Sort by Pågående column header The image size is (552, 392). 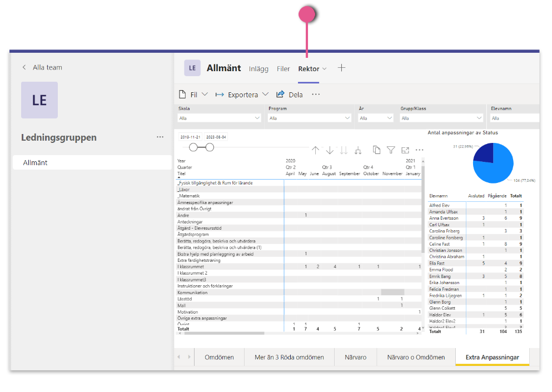pos(497,196)
